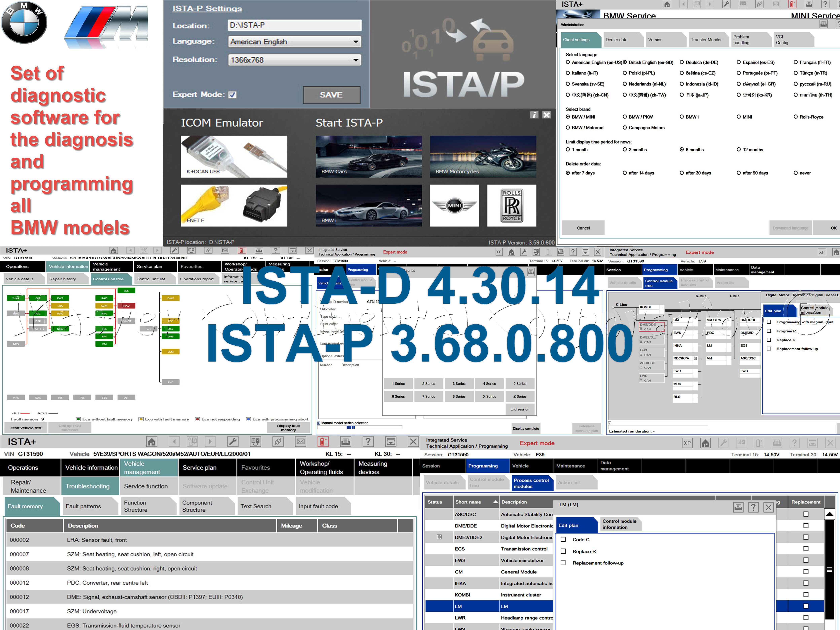The image size is (840, 630).
Task: Expand RDC/RPA node plus in control module tree
Action: pyautogui.click(x=695, y=358)
